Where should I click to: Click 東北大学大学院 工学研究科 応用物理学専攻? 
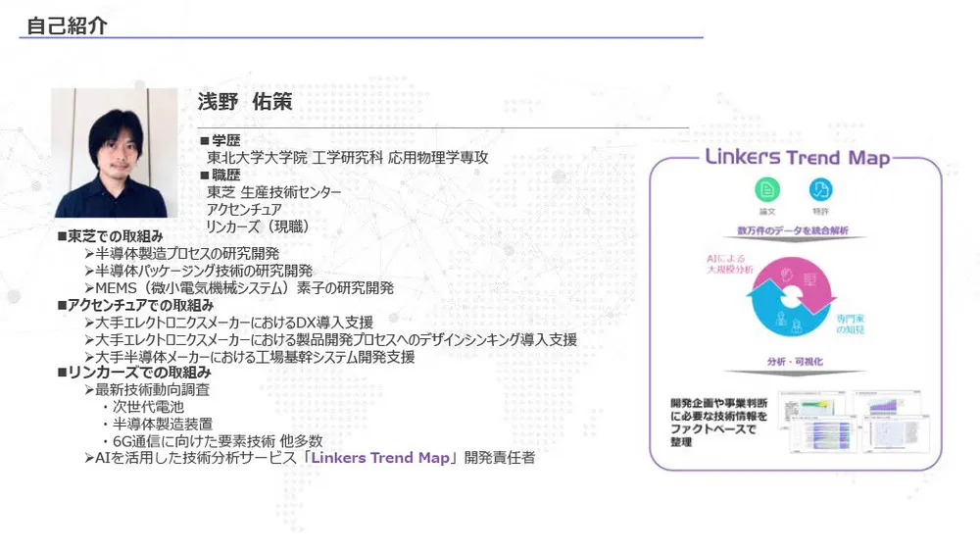[348, 158]
